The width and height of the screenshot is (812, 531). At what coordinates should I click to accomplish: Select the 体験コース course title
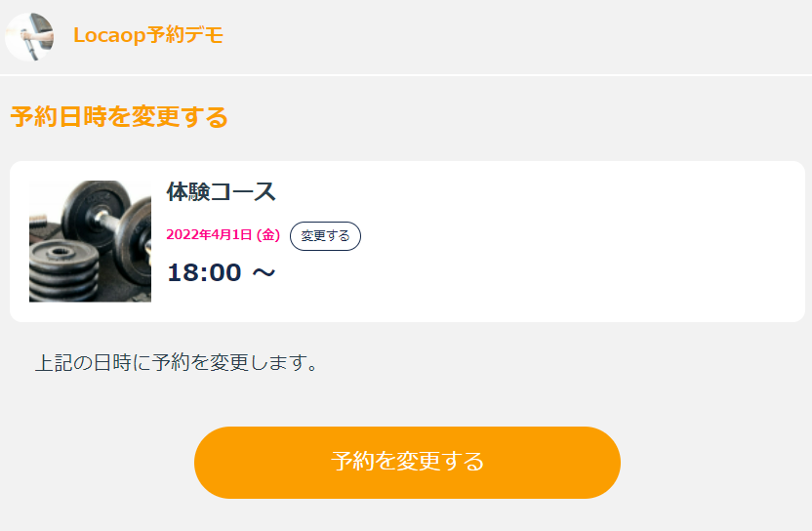(222, 191)
